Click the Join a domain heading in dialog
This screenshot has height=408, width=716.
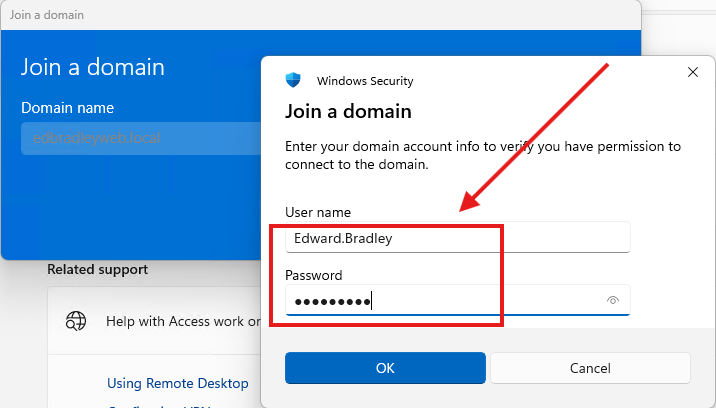348,111
